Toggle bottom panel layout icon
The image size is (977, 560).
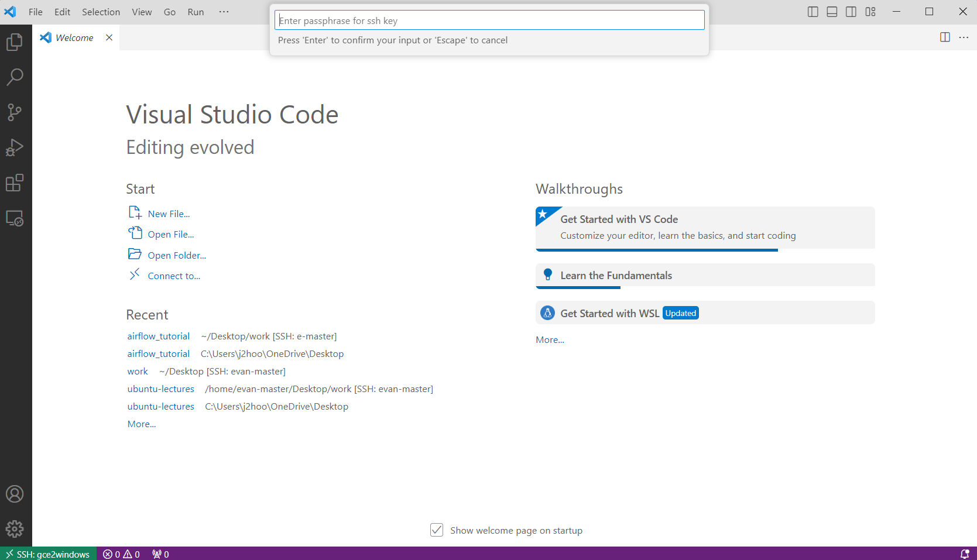tap(832, 12)
